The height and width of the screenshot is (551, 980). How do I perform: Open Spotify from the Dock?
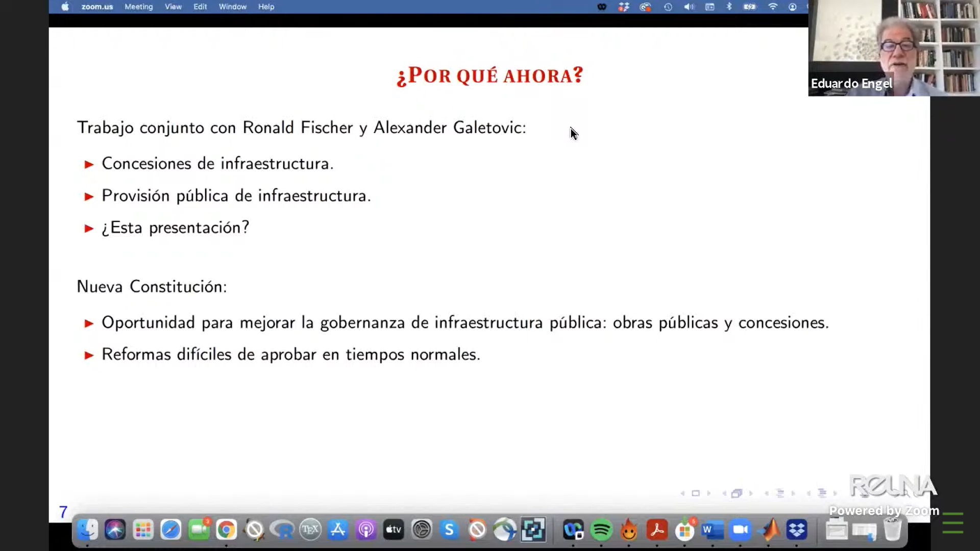601,530
